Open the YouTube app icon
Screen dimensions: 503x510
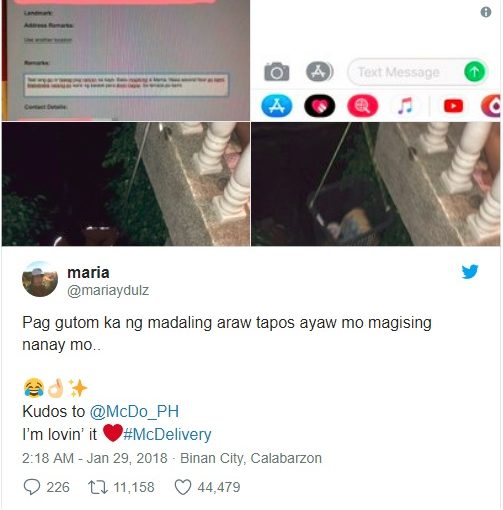pyautogui.click(x=453, y=106)
